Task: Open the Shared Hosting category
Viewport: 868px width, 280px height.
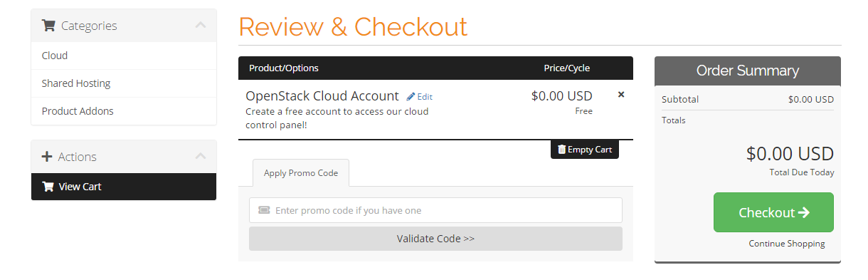Action: coord(124,83)
